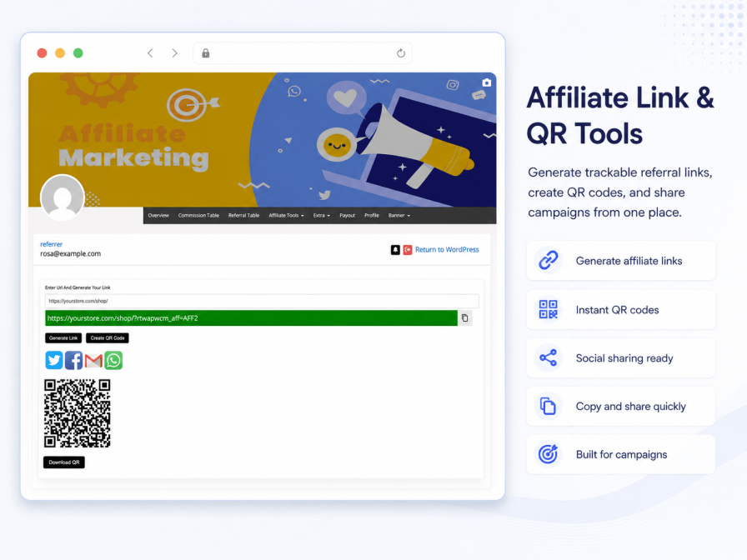Click the red logout icon
Screen dimensions: 747x560
click(x=408, y=249)
